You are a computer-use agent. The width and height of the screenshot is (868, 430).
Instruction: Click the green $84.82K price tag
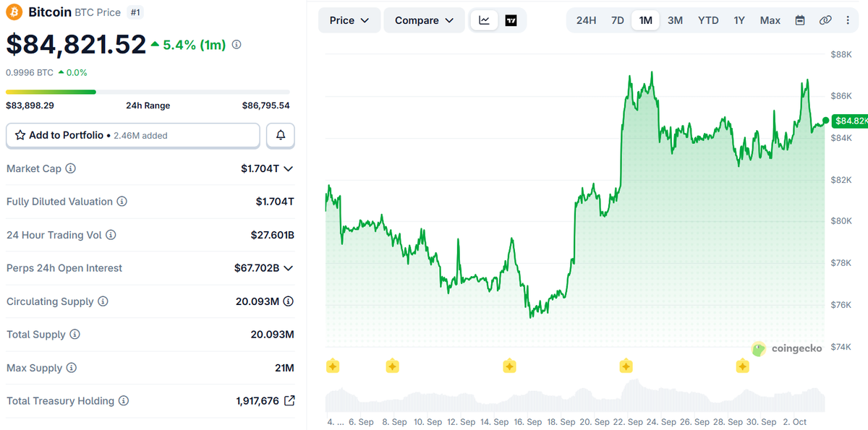850,121
